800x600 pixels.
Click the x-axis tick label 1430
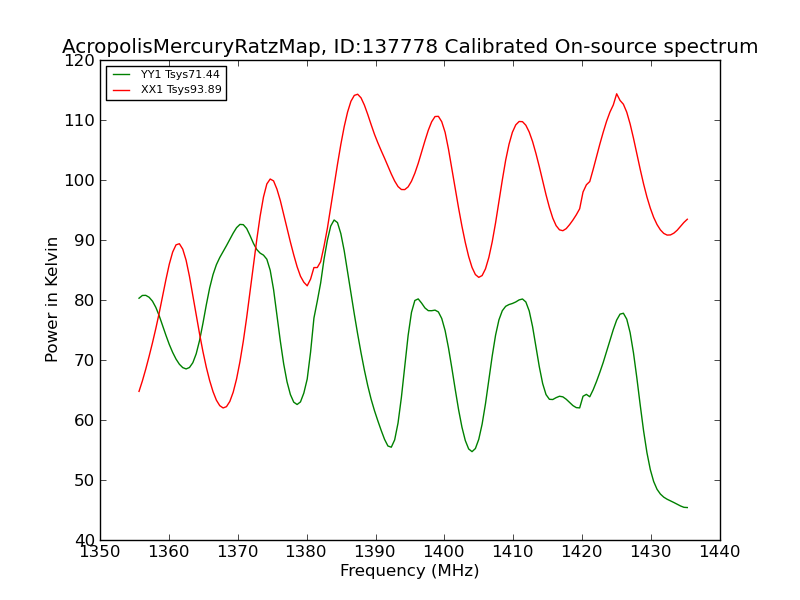pyautogui.click(x=651, y=552)
